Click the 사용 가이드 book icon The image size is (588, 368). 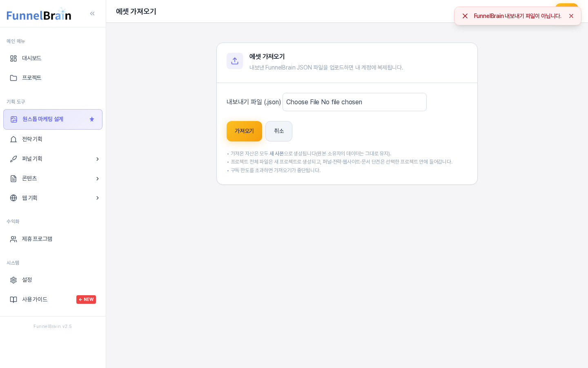click(x=13, y=300)
